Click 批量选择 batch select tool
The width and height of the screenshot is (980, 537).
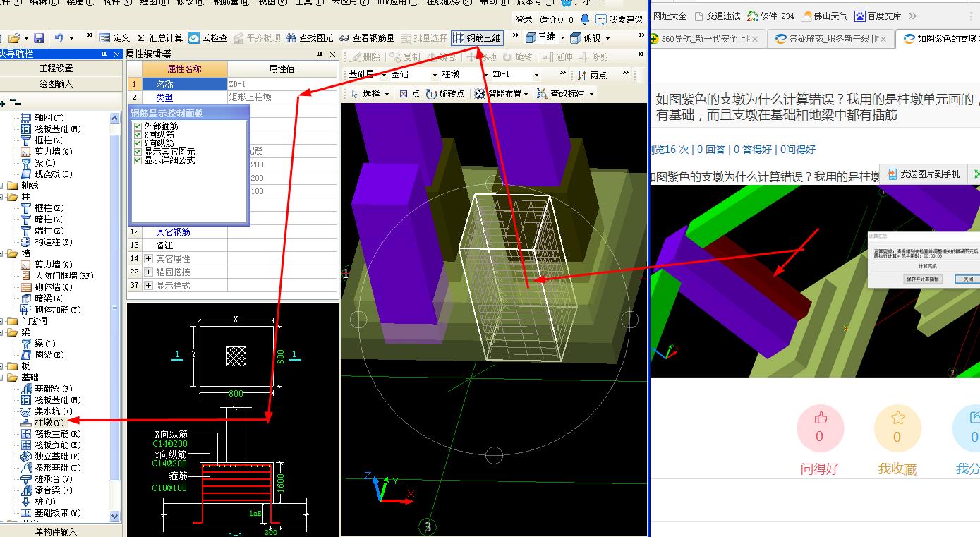click(424, 38)
